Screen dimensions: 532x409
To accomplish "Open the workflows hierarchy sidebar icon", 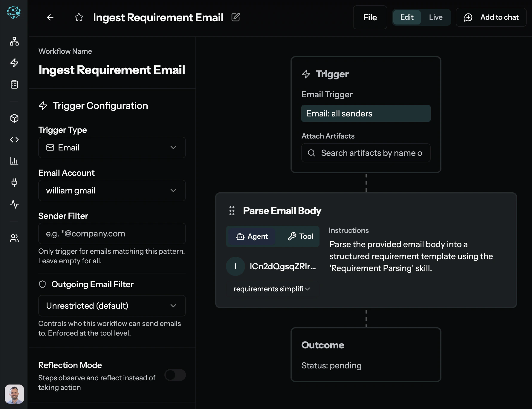I will click(14, 41).
